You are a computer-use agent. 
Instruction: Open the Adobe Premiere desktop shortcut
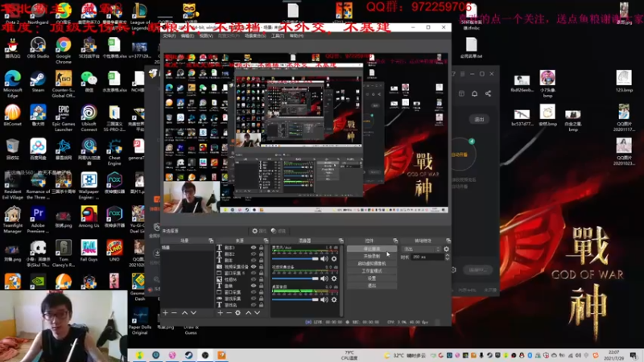tap(38, 220)
